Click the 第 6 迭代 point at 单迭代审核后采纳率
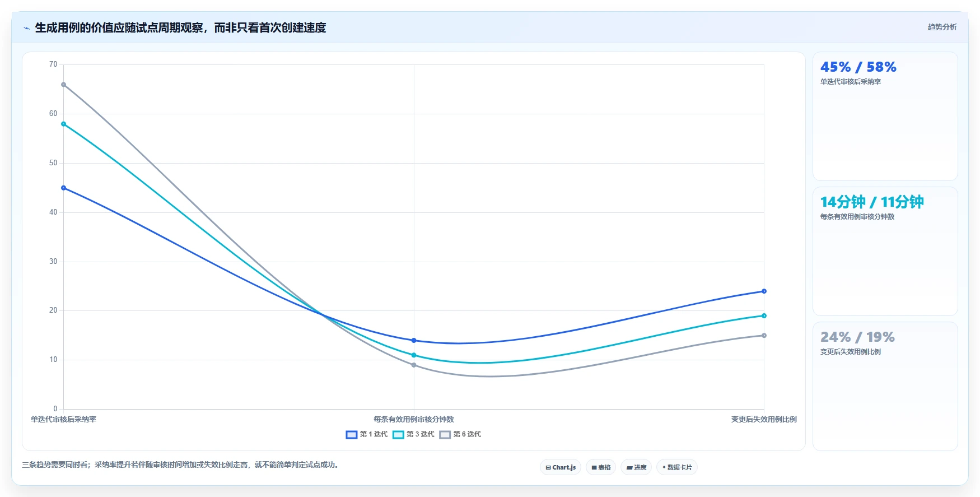Image resolution: width=980 pixels, height=497 pixels. 64,85
